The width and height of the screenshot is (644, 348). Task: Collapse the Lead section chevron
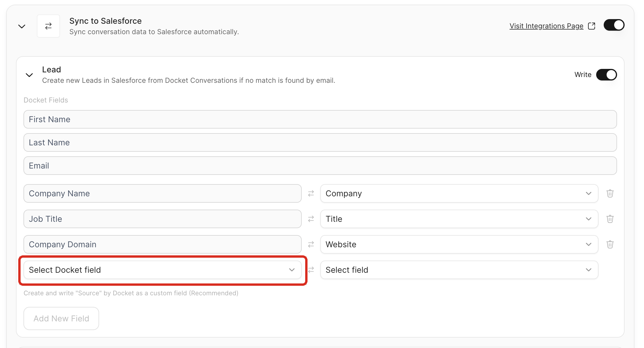coord(29,75)
